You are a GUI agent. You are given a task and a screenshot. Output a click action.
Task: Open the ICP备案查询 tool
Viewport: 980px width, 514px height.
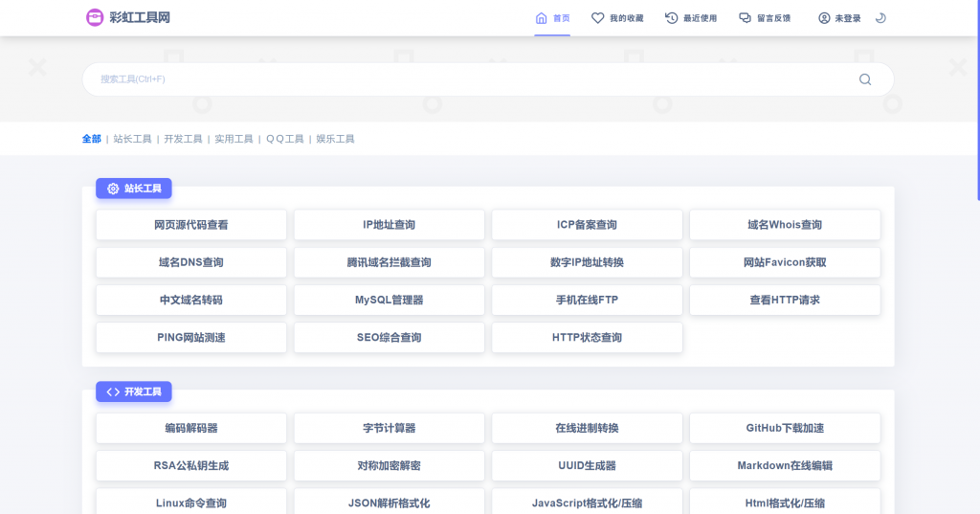coord(587,225)
